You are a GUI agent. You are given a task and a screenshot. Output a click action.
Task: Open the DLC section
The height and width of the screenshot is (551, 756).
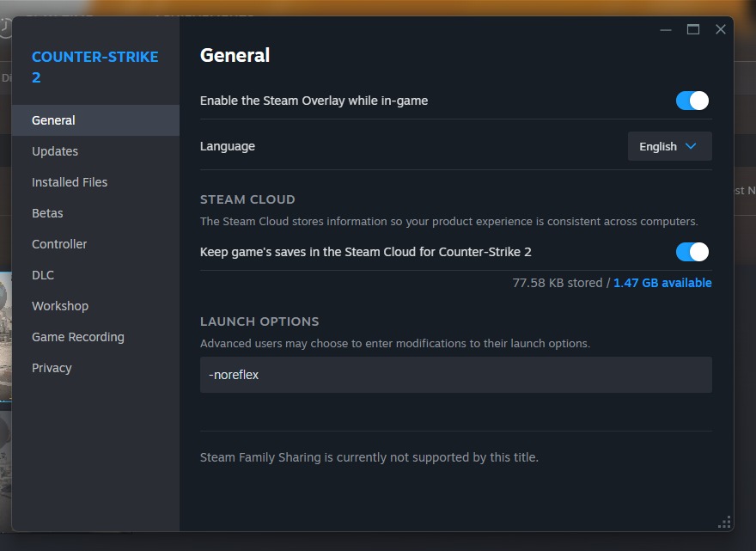[x=95, y=274]
